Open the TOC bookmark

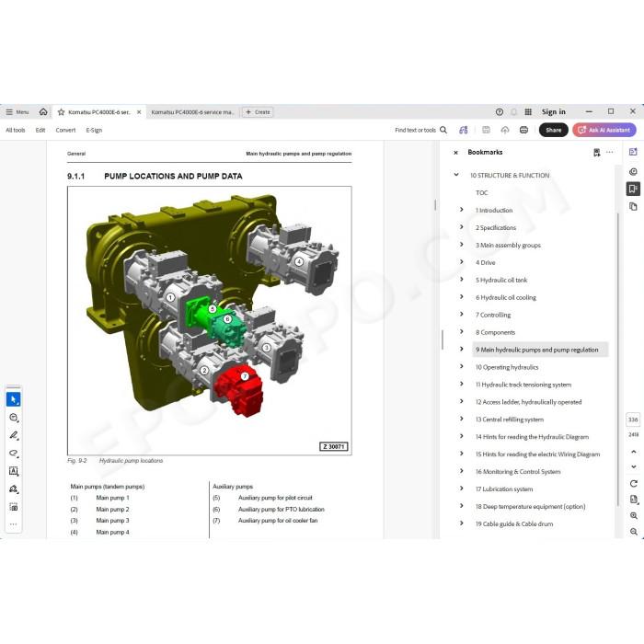[x=482, y=192]
